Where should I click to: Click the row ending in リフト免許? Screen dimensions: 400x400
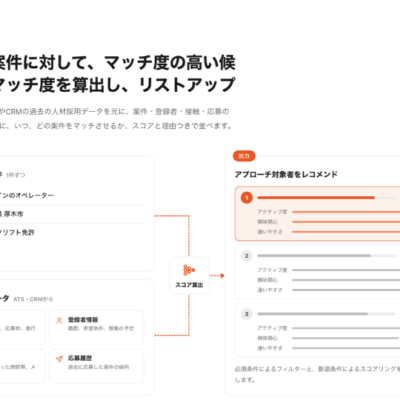[x=72, y=233]
